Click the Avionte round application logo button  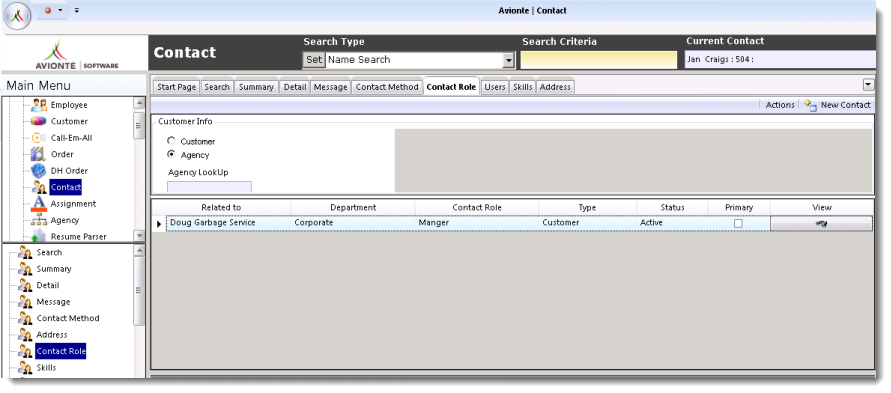18,16
